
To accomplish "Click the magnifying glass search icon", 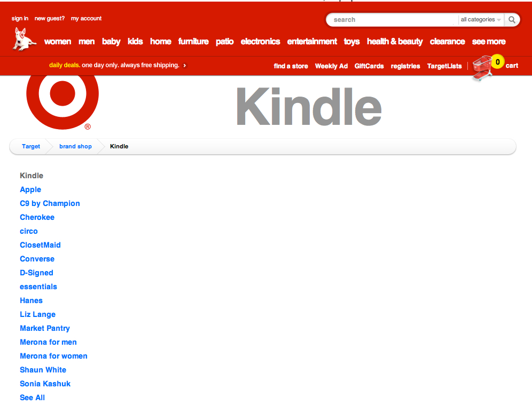I will [511, 19].
